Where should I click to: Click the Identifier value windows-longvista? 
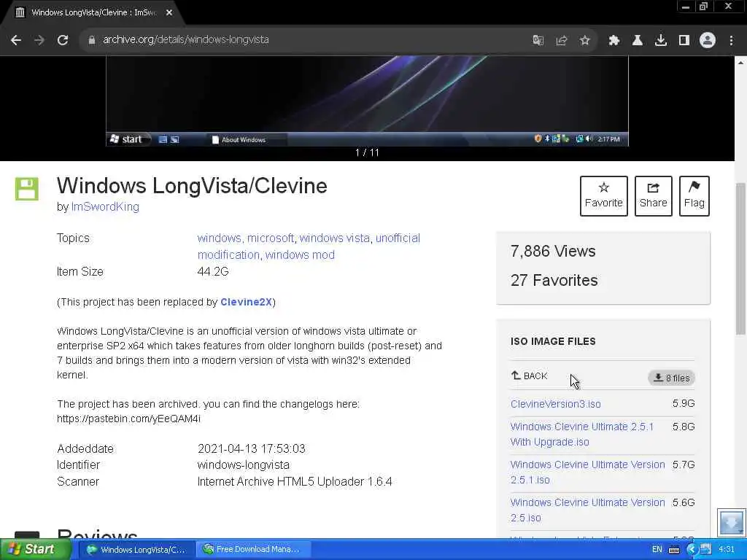coord(244,464)
